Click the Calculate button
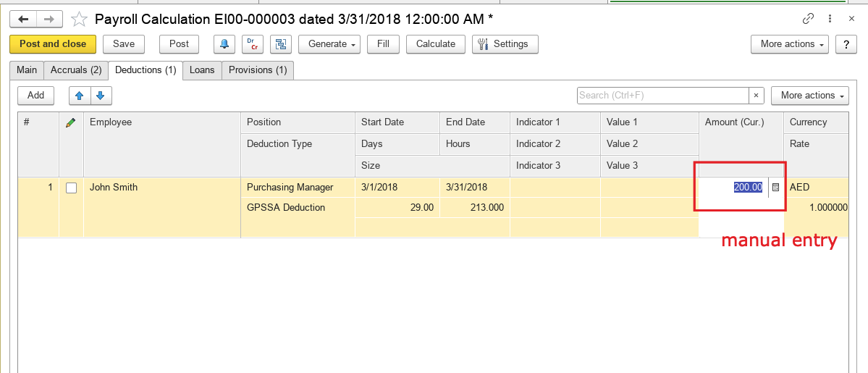Viewport: 868px width, 373px height. [436, 44]
